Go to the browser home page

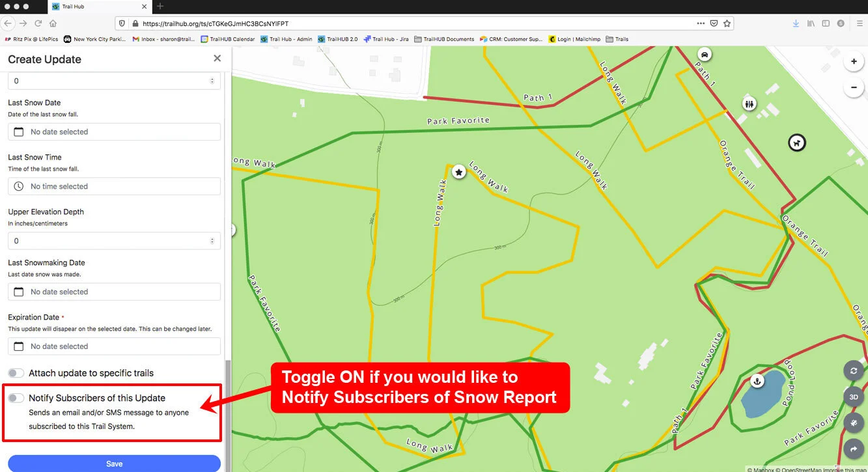click(x=53, y=23)
